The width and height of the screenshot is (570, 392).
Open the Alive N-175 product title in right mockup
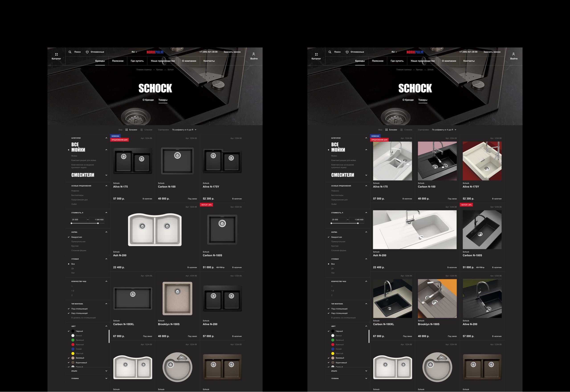pyautogui.click(x=380, y=187)
